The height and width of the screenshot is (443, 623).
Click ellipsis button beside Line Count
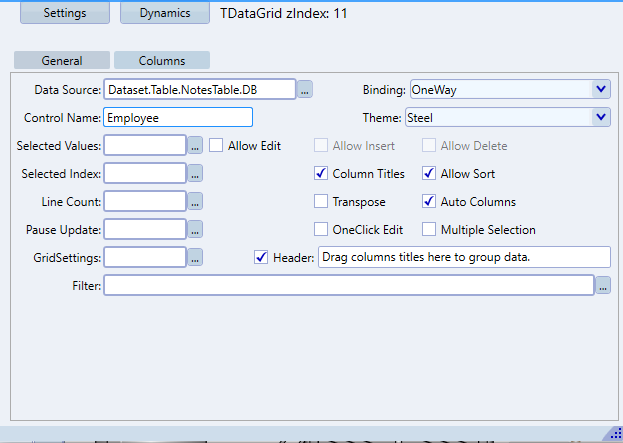(195, 202)
